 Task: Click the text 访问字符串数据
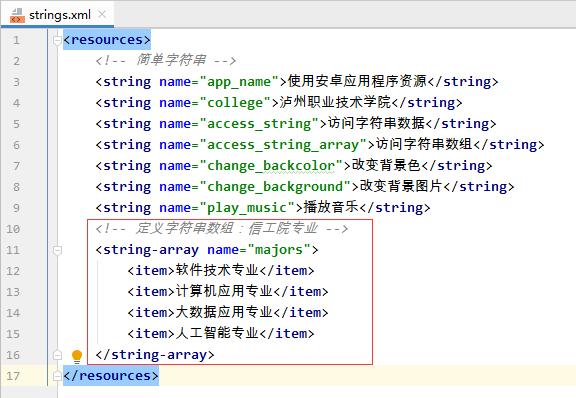(376, 123)
